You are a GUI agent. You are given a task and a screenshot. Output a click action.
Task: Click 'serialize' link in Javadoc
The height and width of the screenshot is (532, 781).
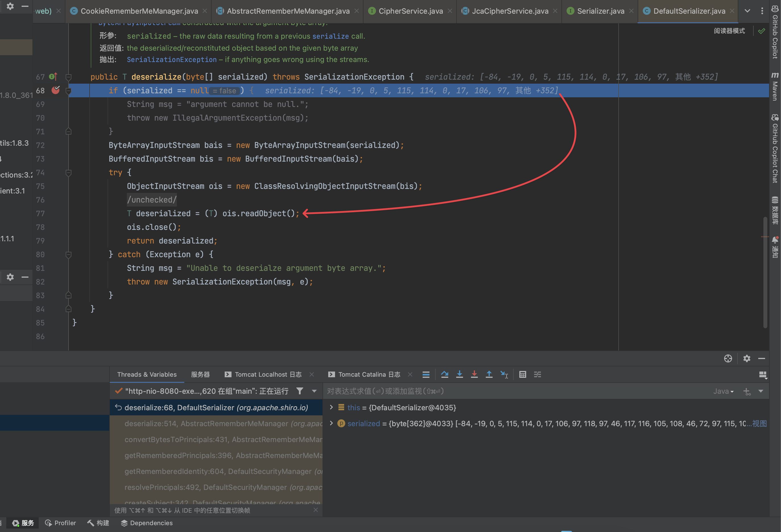331,36
